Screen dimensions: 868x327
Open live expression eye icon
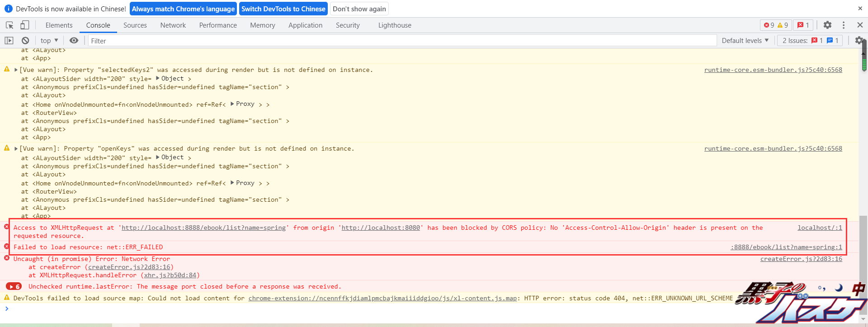[x=74, y=41]
